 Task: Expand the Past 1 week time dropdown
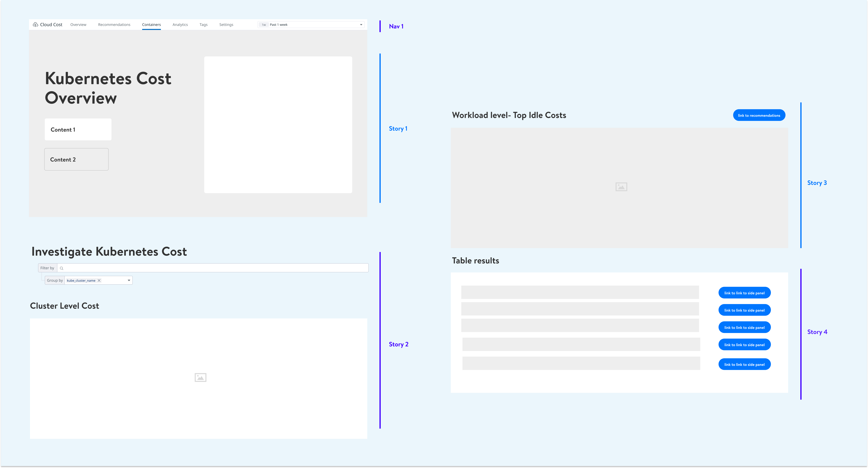pyautogui.click(x=361, y=25)
